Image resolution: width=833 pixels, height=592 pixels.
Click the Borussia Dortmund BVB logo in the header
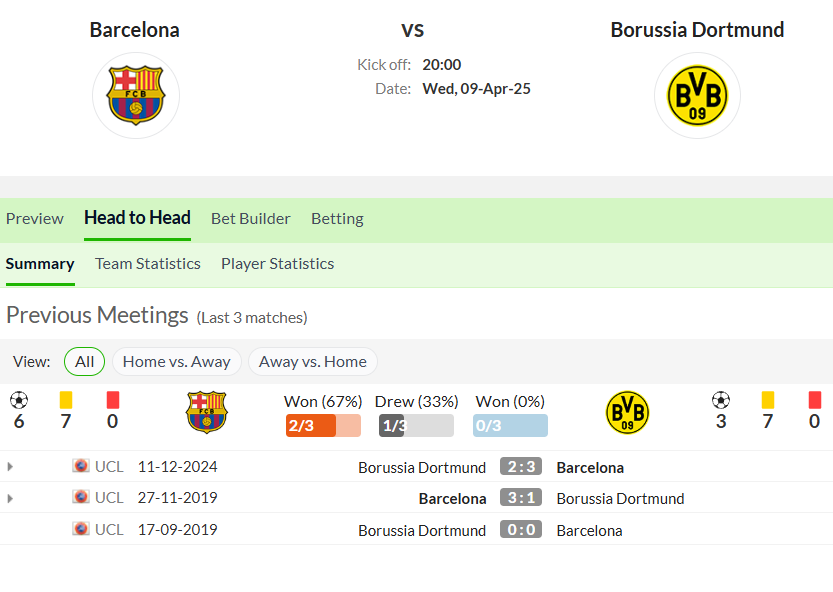pos(697,96)
